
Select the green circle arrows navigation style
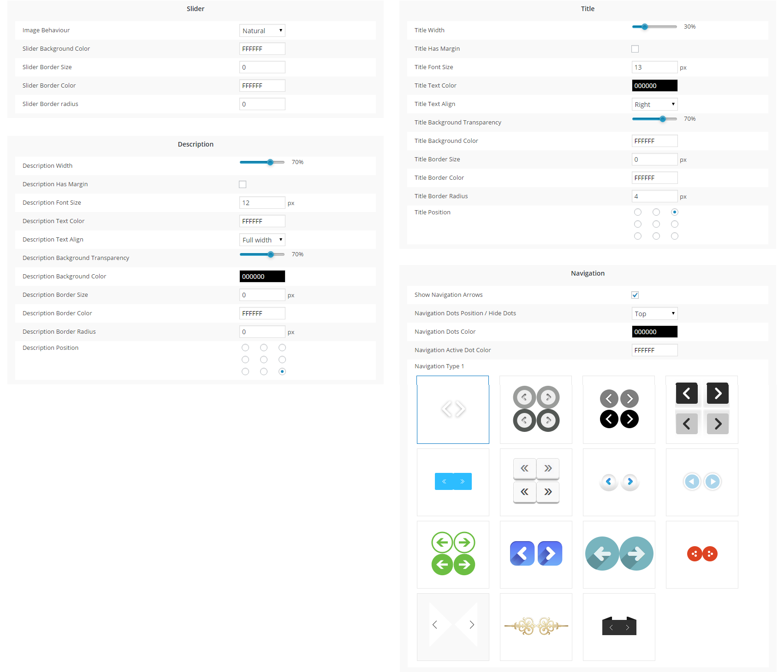click(453, 554)
